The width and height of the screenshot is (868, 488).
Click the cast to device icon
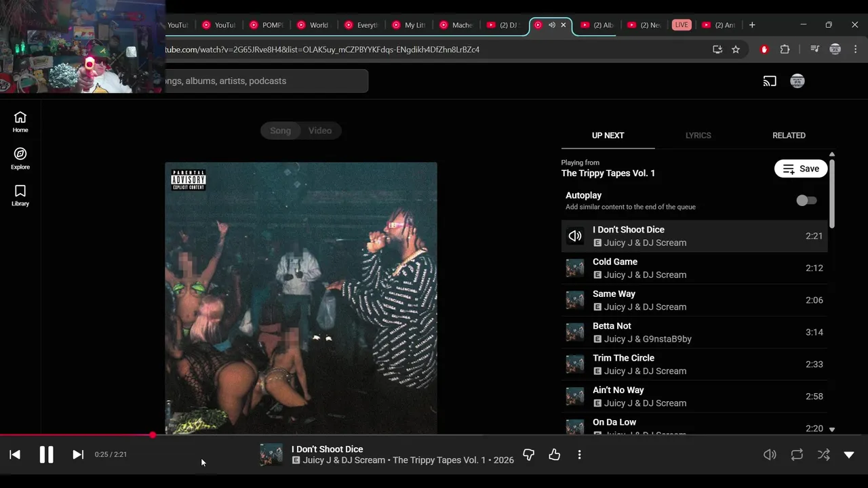pos(770,81)
